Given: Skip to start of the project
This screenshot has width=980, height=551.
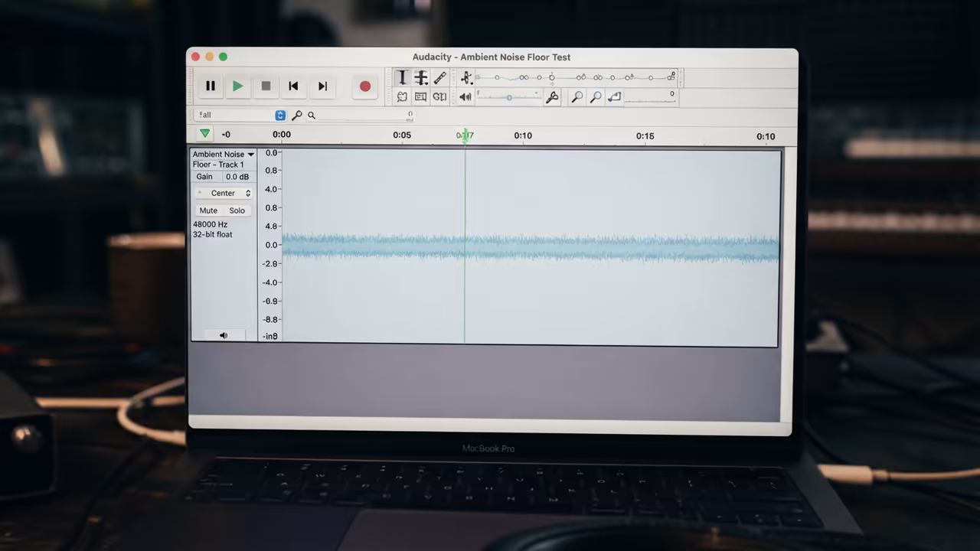Looking at the screenshot, I should point(293,86).
